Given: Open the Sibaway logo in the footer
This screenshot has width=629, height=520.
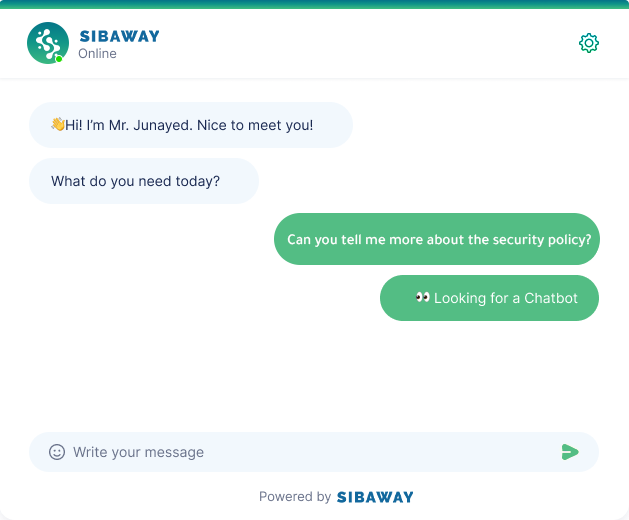Looking at the screenshot, I should pyautogui.click(x=375, y=497).
